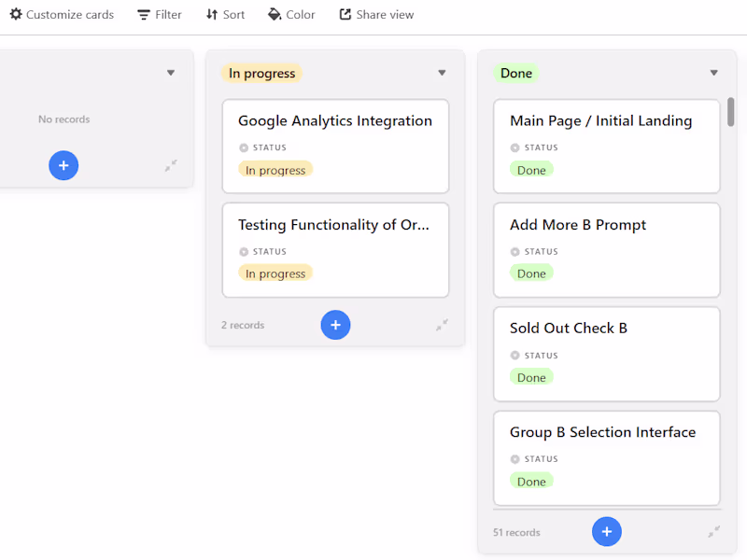The height and width of the screenshot is (560, 747).
Task: Add a record to the Done stack
Action: pos(606,532)
